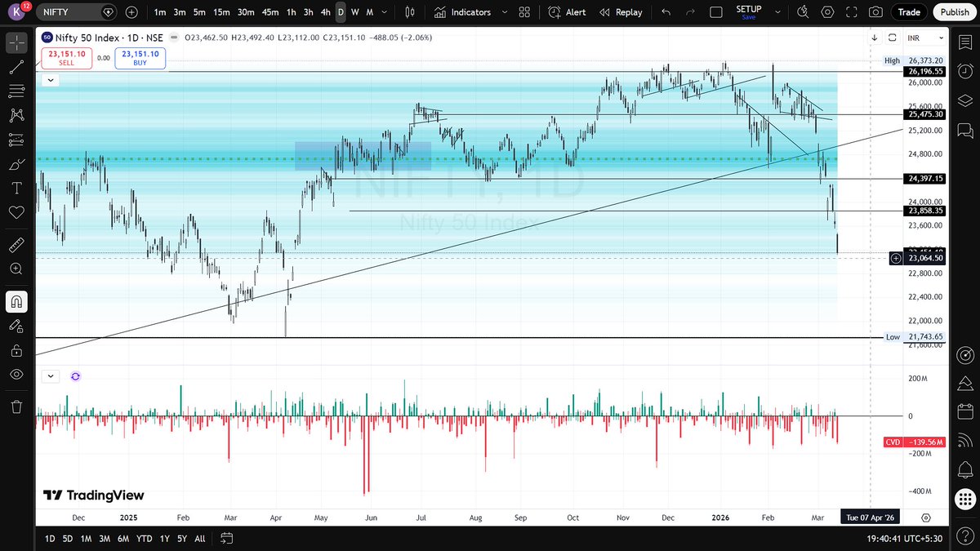
Task: Select the 1D date range
Action: coord(50,539)
